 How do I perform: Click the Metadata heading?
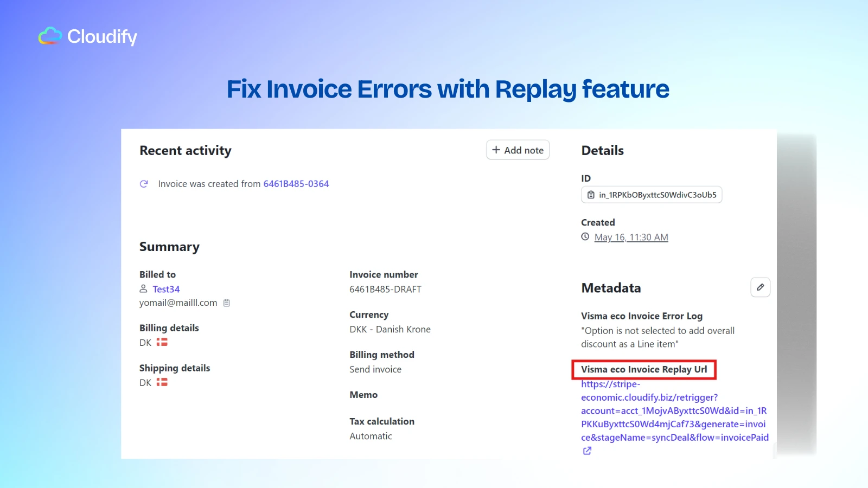(x=611, y=288)
